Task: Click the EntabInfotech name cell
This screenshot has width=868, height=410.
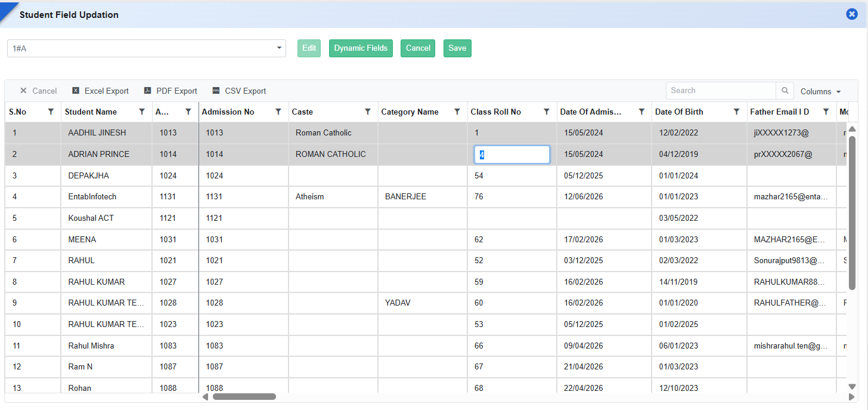Action: point(107,196)
